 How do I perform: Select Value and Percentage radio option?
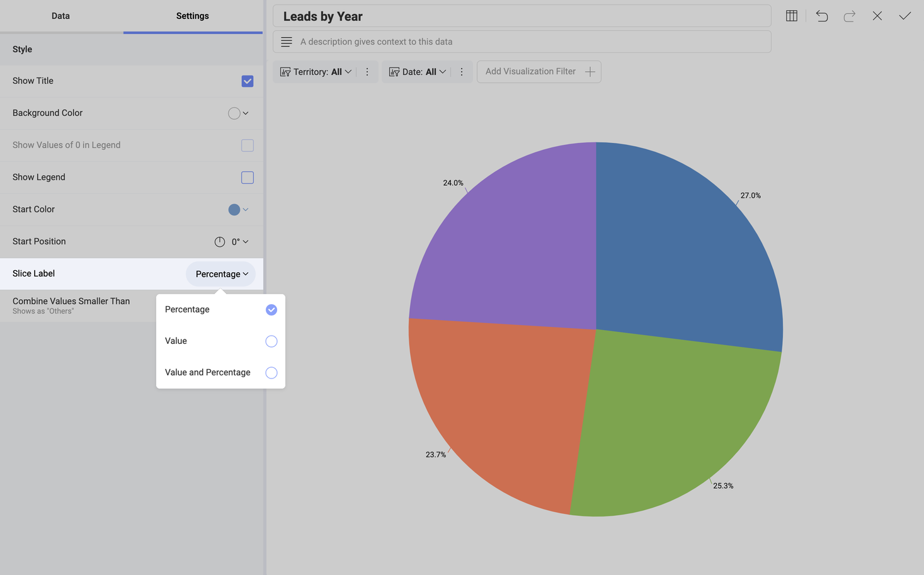click(x=271, y=373)
